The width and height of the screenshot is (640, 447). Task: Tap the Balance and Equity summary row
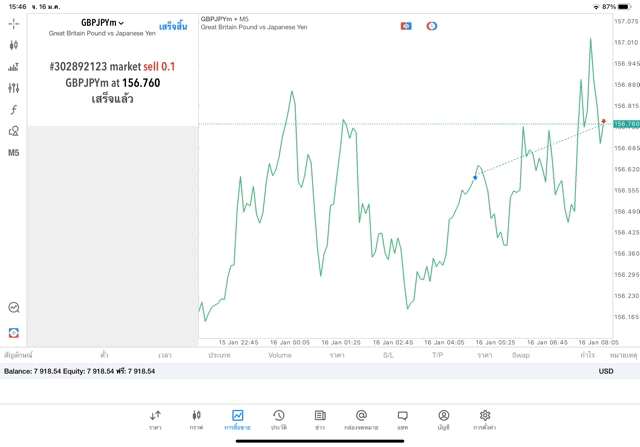point(320,371)
